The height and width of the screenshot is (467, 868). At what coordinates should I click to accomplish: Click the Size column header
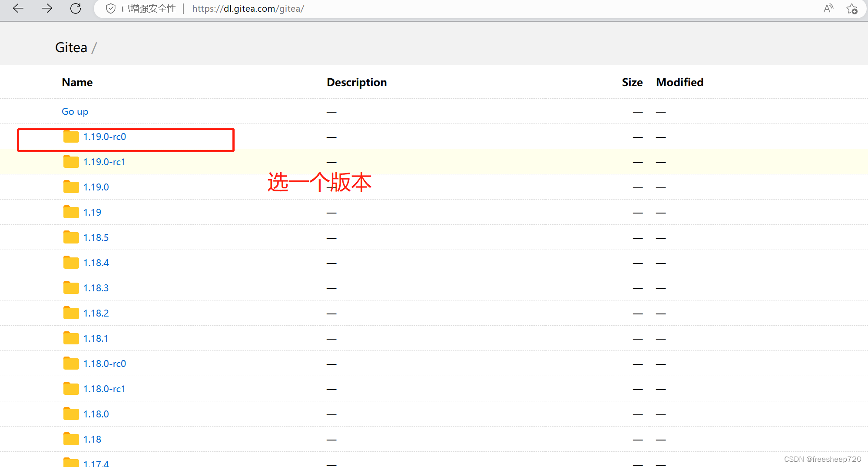click(632, 83)
